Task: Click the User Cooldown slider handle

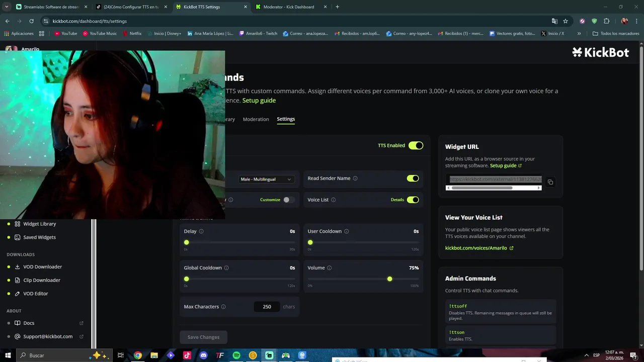Action: [x=310, y=242]
